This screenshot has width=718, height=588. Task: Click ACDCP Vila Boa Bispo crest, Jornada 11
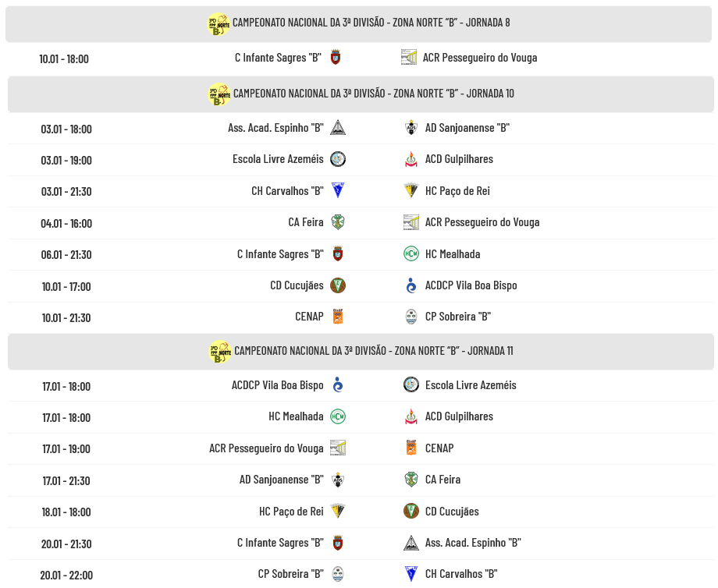click(x=338, y=385)
